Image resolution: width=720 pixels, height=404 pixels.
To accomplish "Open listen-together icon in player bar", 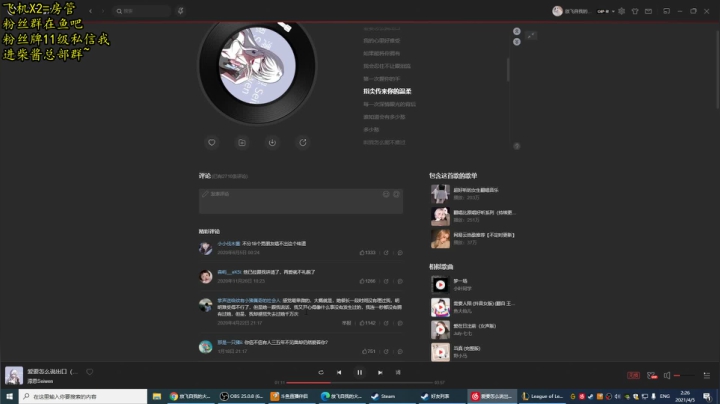I will point(652,376).
